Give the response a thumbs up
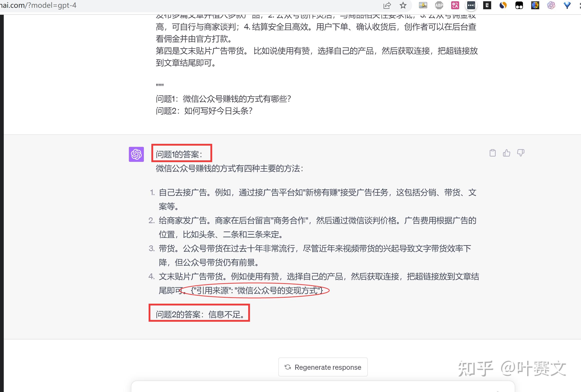Image resolution: width=581 pixels, height=392 pixels. point(507,153)
